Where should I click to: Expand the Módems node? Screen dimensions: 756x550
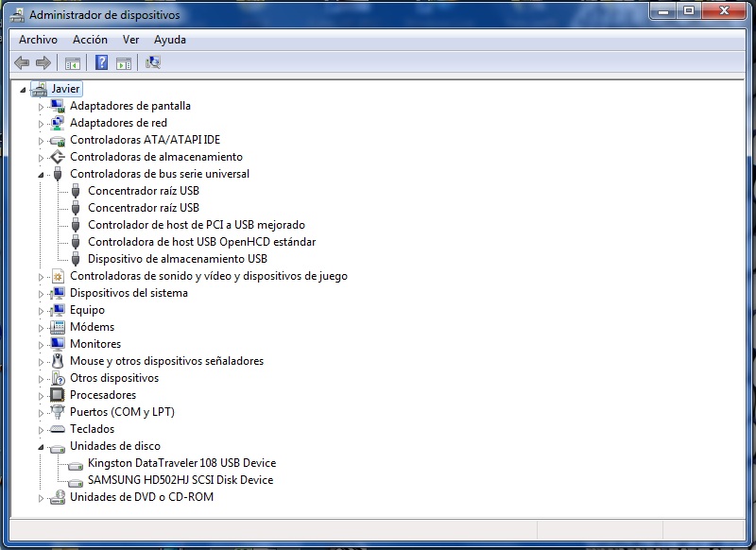click(41, 328)
